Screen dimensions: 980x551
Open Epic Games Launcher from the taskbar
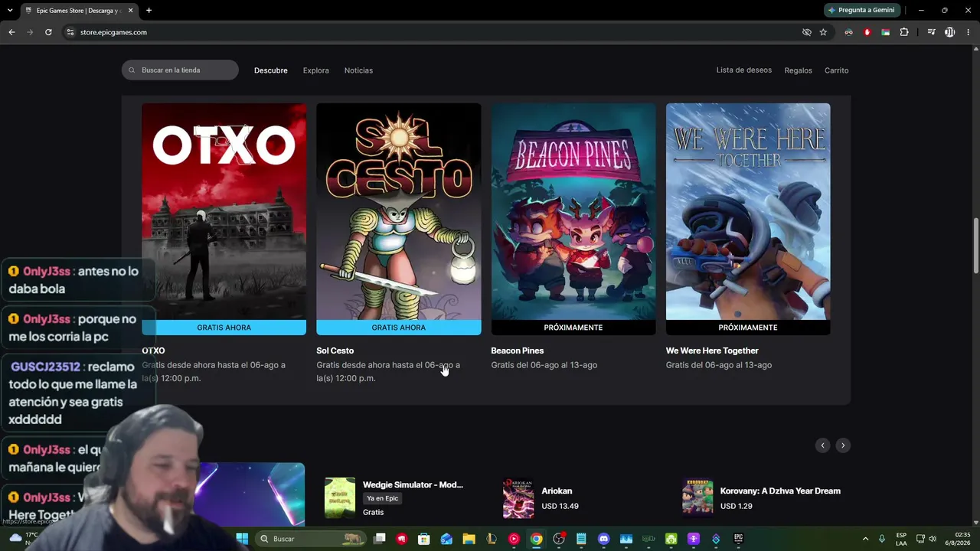coord(738,539)
